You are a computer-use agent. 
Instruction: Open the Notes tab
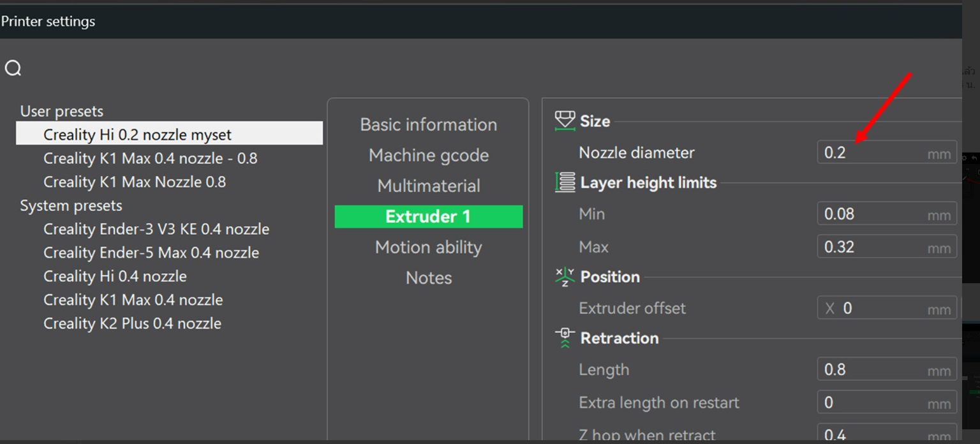click(428, 277)
